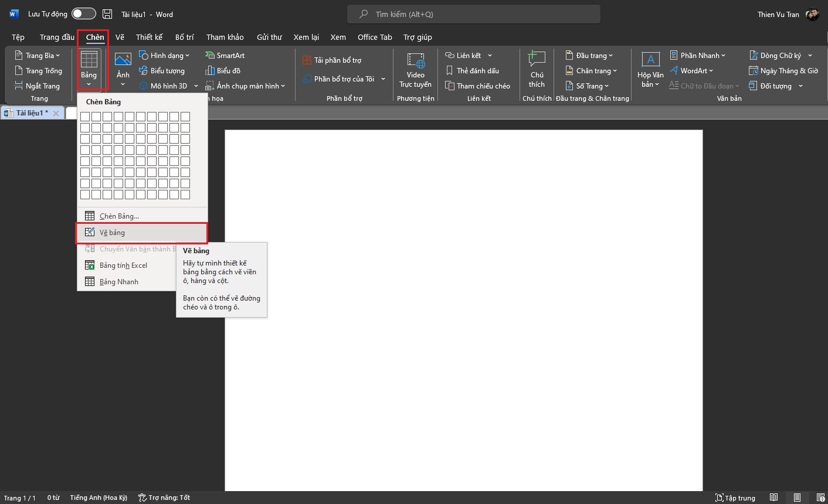The height and width of the screenshot is (504, 828).
Task: Click the Tìm kiếm search box
Action: pyautogui.click(x=474, y=14)
